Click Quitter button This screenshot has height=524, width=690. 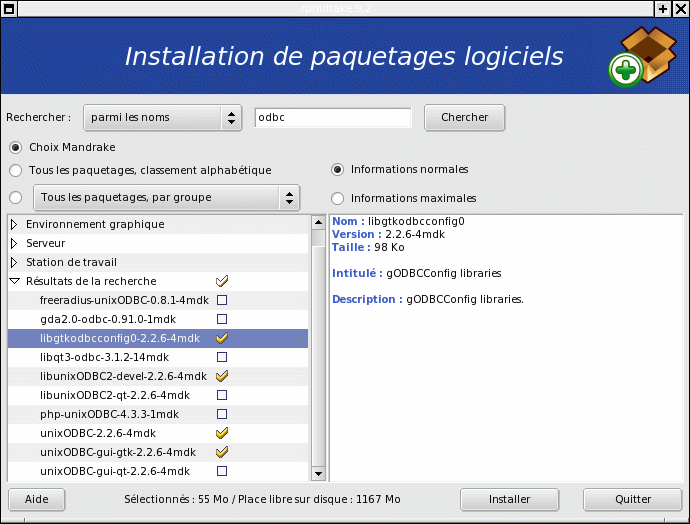pyautogui.click(x=633, y=499)
